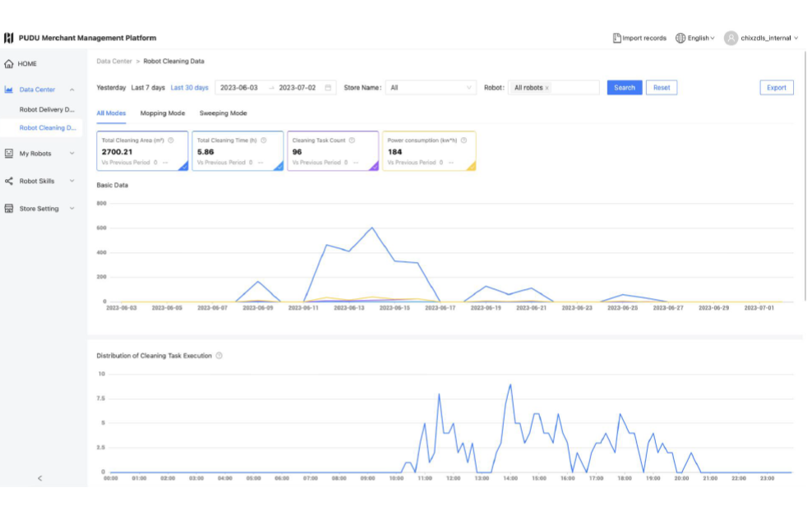This screenshot has height=506, width=812.
Task: Click help icon beside Distribution of Cleaning Task Execution
Action: tap(219, 356)
